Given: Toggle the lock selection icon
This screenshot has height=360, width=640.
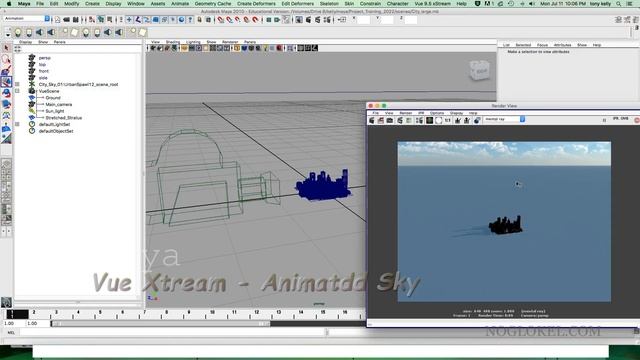Looking at the screenshot, I should coord(199,20).
